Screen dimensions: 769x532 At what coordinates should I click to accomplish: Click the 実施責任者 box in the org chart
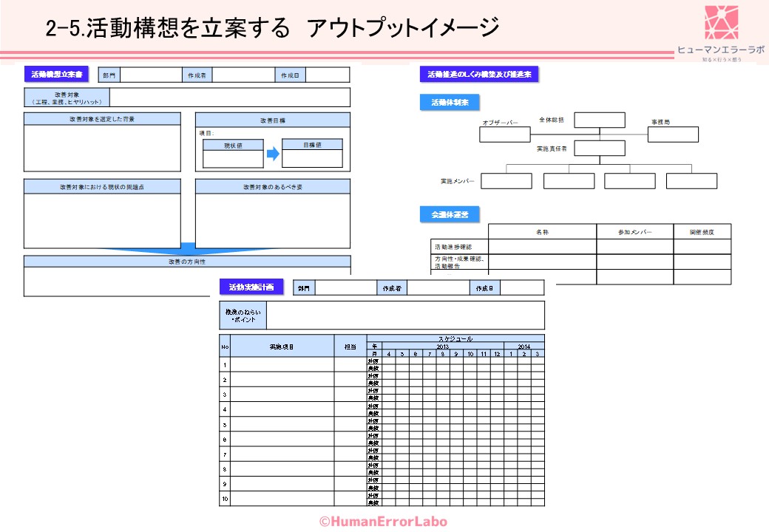click(599, 148)
